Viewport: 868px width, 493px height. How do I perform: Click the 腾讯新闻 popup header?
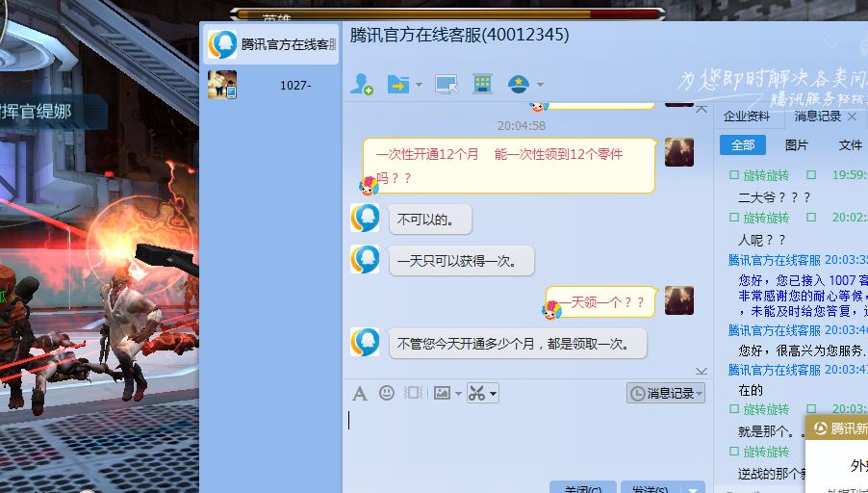(836, 428)
